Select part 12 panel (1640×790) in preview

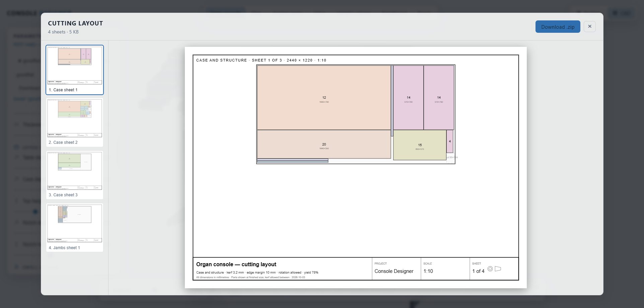coord(324,98)
